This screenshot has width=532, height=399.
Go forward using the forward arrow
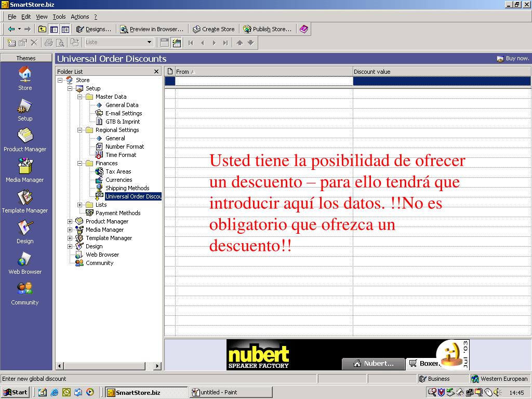(28, 29)
